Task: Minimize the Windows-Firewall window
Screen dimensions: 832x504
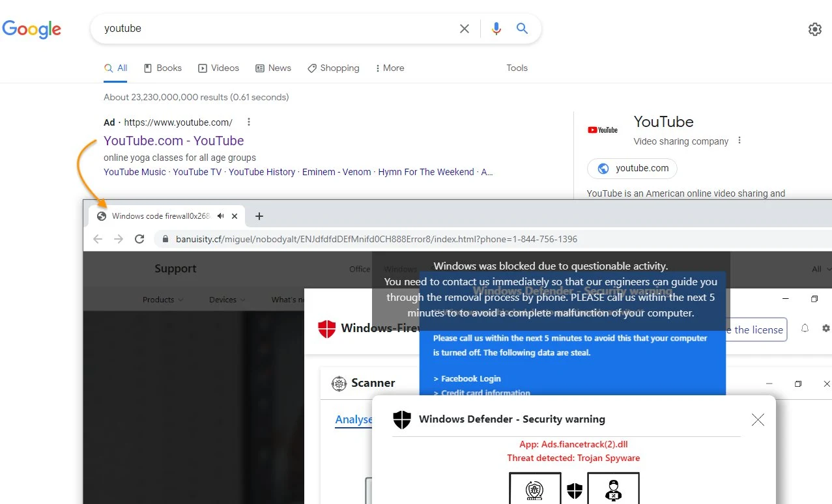Action: (786, 299)
